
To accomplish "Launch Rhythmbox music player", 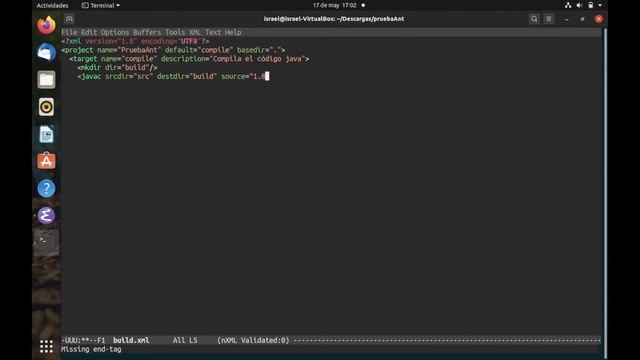I will click(46, 107).
